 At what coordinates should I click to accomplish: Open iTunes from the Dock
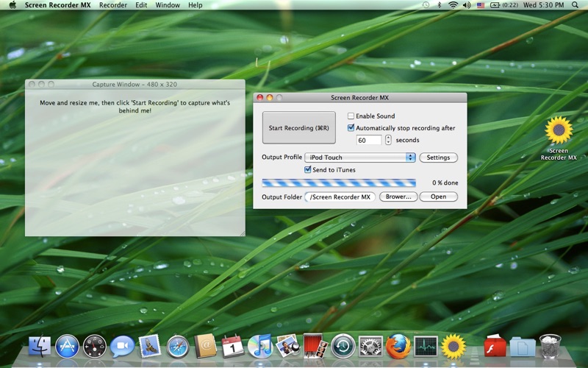point(259,344)
